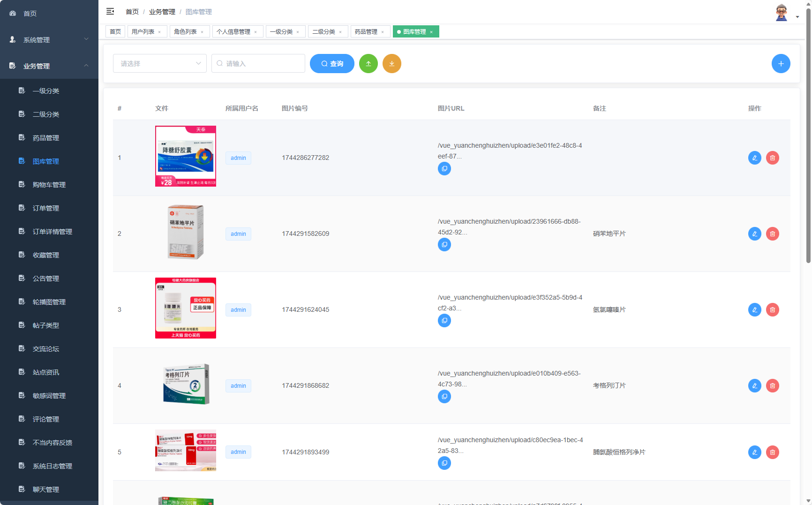Open the avatar dropdown arrow
Screen dimensions: 812x505
coord(797,16)
